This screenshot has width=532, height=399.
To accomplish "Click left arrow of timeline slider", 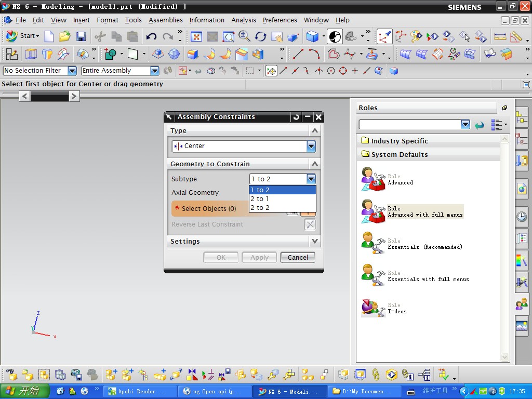I will coord(24,96).
